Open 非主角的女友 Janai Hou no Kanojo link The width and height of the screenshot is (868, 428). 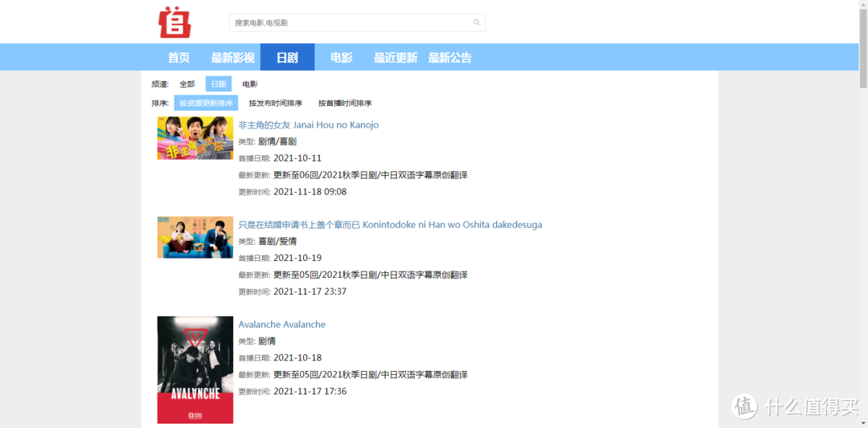tap(309, 125)
